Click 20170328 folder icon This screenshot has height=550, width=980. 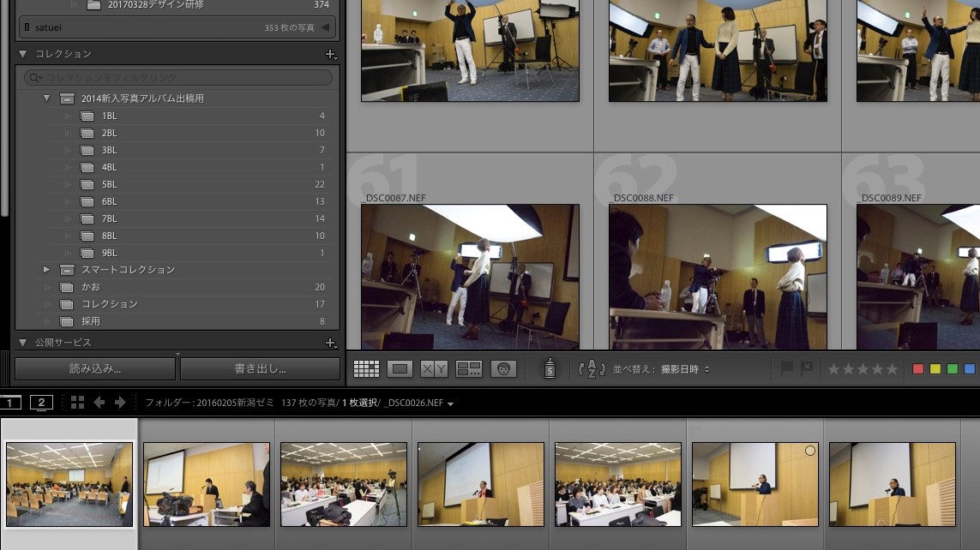click(x=93, y=5)
